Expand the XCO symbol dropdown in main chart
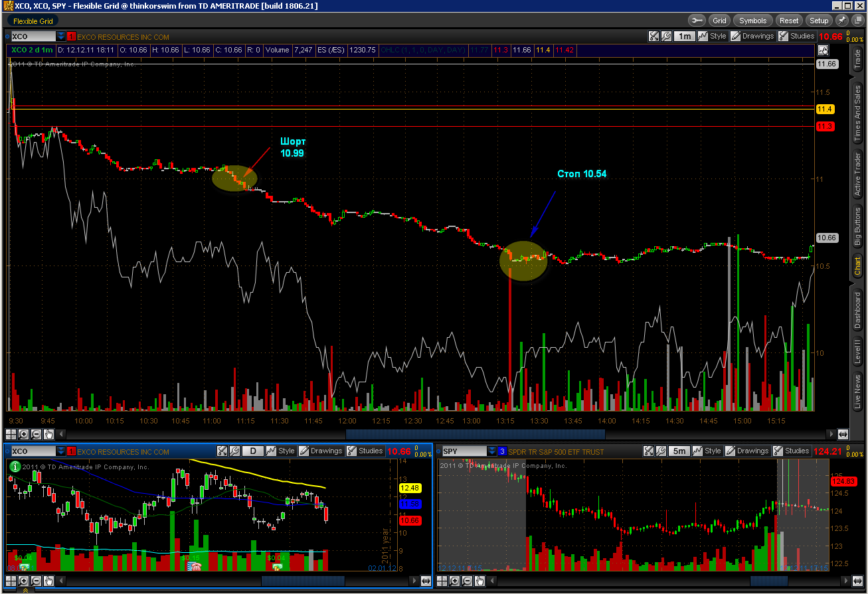 click(61, 37)
